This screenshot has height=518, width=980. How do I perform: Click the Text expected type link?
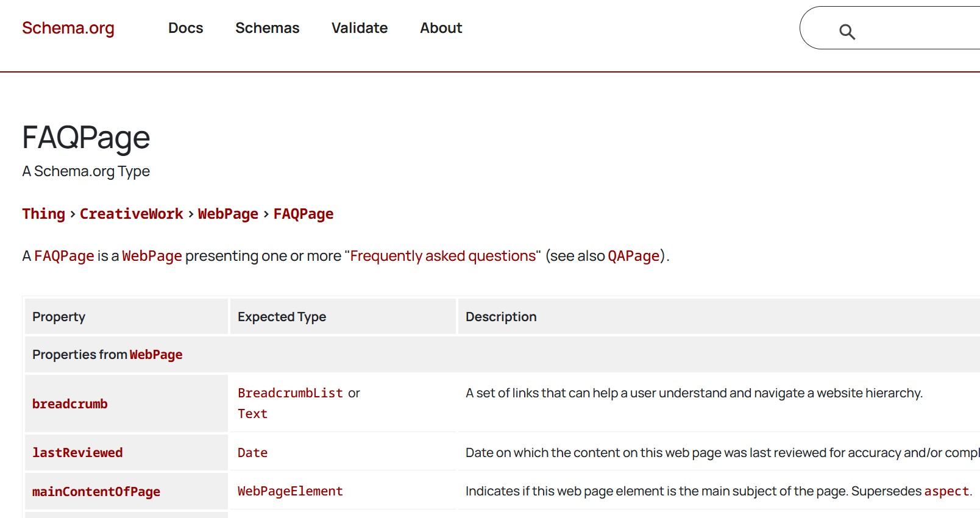252,414
